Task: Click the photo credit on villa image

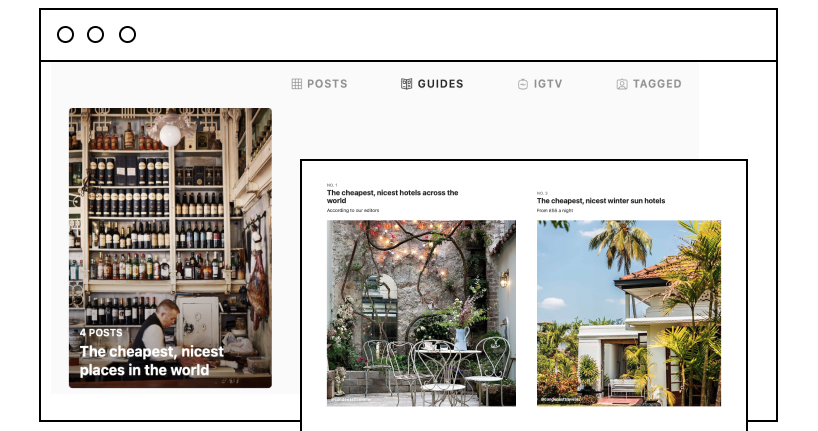Action: coord(560,399)
